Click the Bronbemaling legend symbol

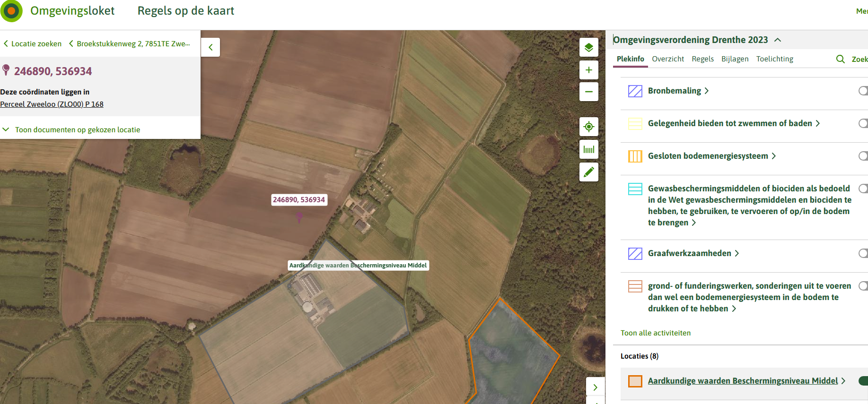635,91
